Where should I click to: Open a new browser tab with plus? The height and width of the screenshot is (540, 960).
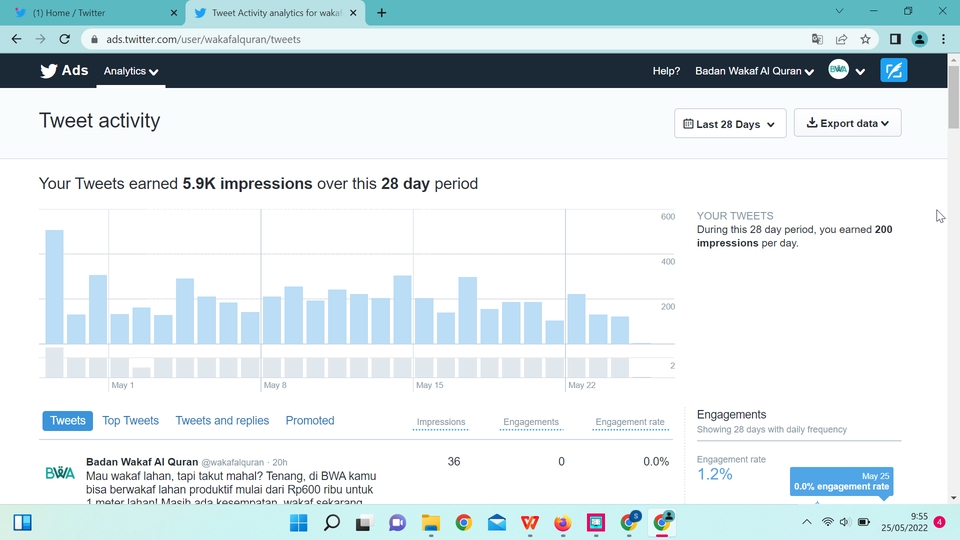(x=381, y=13)
